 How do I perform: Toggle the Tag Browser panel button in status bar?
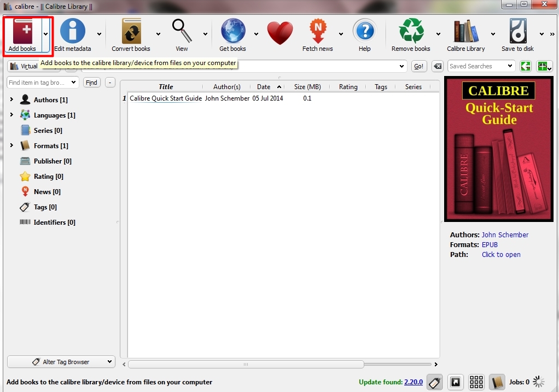[x=435, y=383]
